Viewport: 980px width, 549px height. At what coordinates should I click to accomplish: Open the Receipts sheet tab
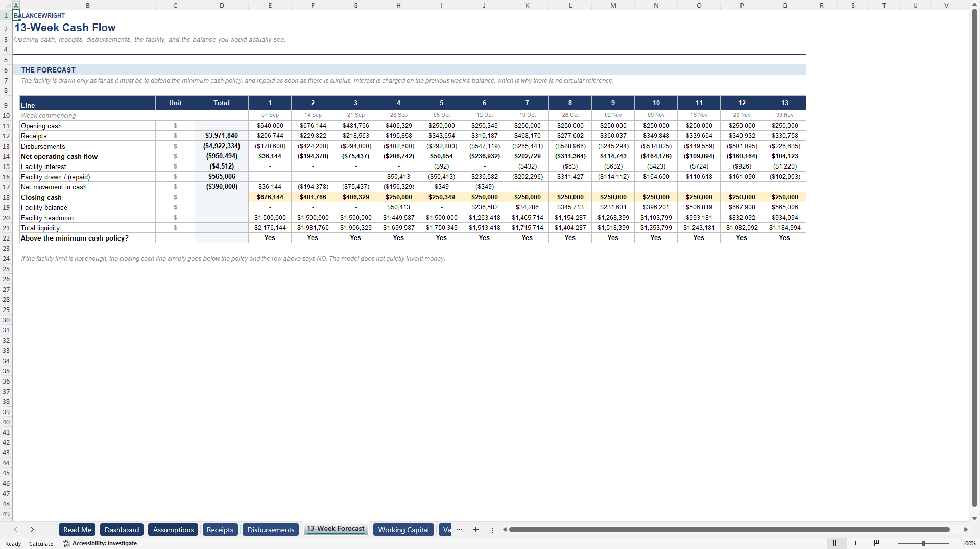coord(220,530)
